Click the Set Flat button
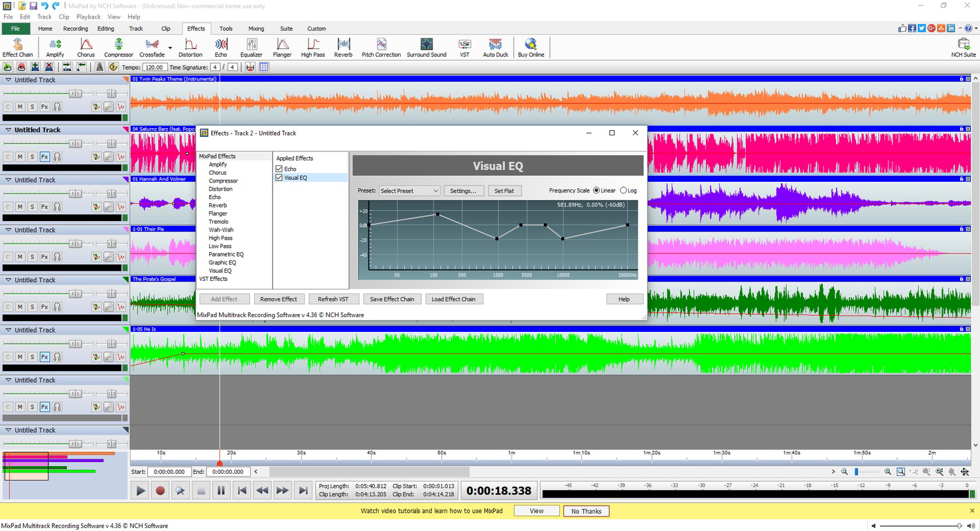Viewport: 980px width, 531px height. tap(504, 190)
